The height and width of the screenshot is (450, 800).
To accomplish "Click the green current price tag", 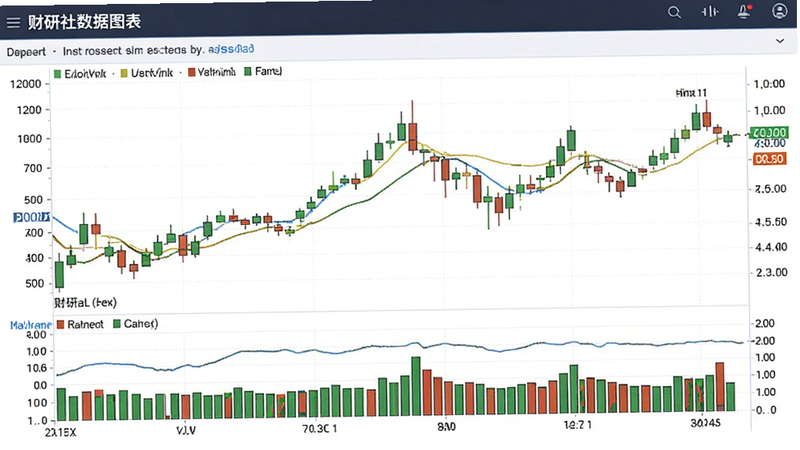I will pos(768,133).
